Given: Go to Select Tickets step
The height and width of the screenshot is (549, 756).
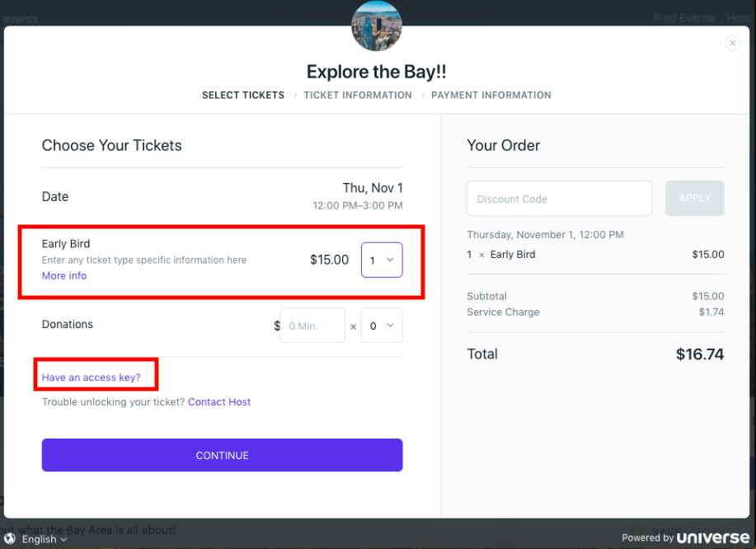Looking at the screenshot, I should [243, 95].
